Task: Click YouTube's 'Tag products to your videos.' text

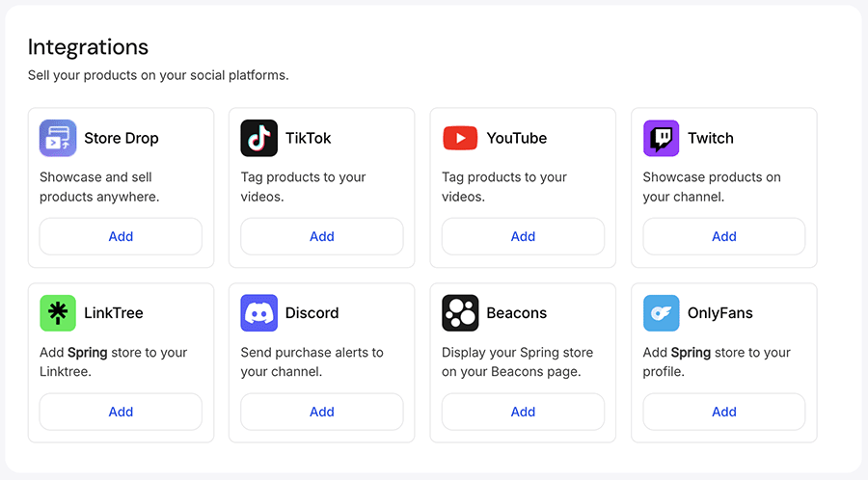Action: 504,187
